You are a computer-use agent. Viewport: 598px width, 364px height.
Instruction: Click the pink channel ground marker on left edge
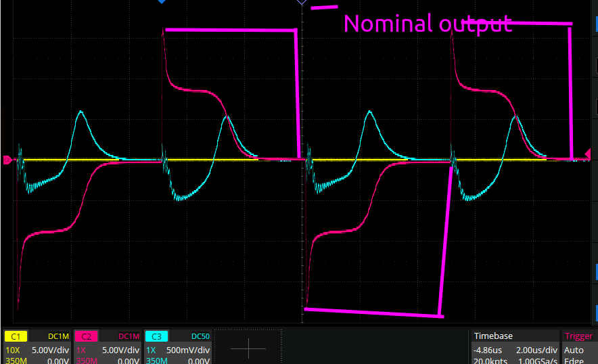point(7,160)
